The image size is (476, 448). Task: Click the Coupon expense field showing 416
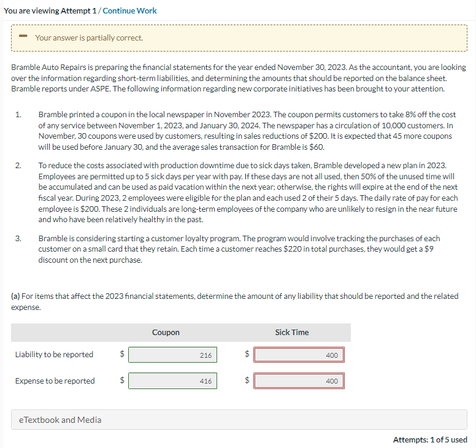tap(172, 381)
